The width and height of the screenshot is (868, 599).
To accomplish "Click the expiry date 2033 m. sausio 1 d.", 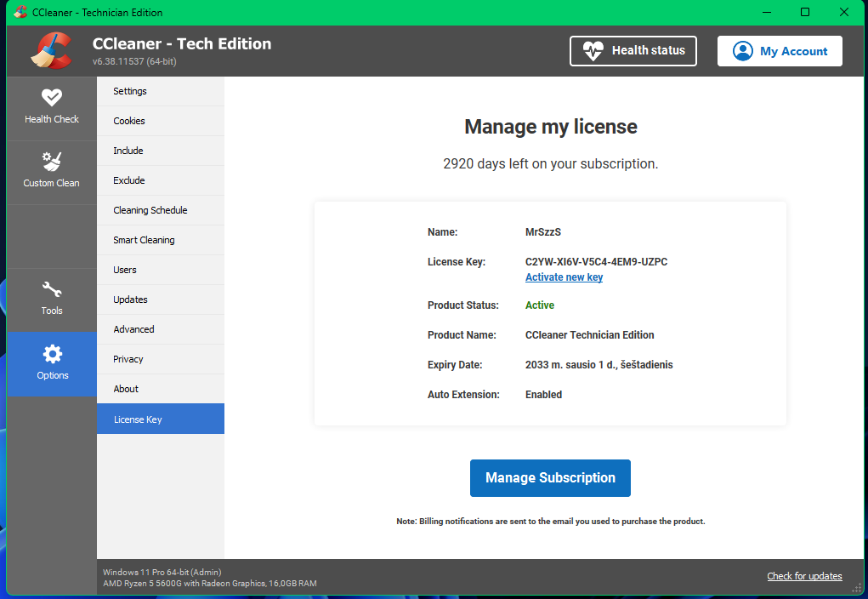I will [x=599, y=365].
